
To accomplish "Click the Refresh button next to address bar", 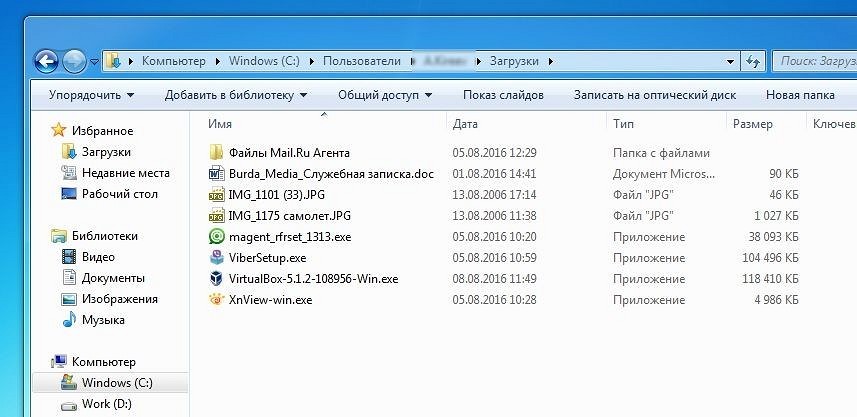I will point(753,62).
